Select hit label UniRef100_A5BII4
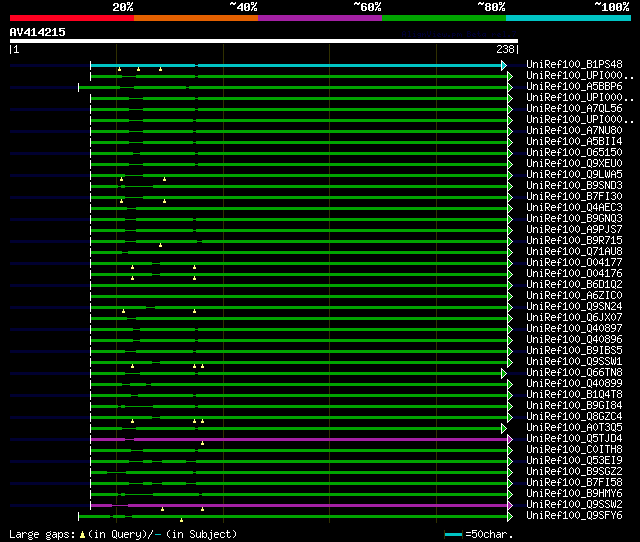 click(574, 142)
